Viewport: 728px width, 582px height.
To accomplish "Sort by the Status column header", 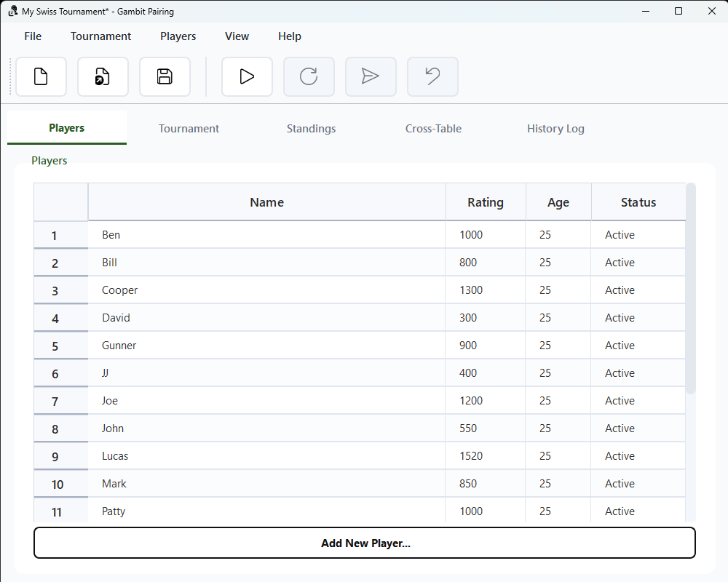I will [638, 202].
